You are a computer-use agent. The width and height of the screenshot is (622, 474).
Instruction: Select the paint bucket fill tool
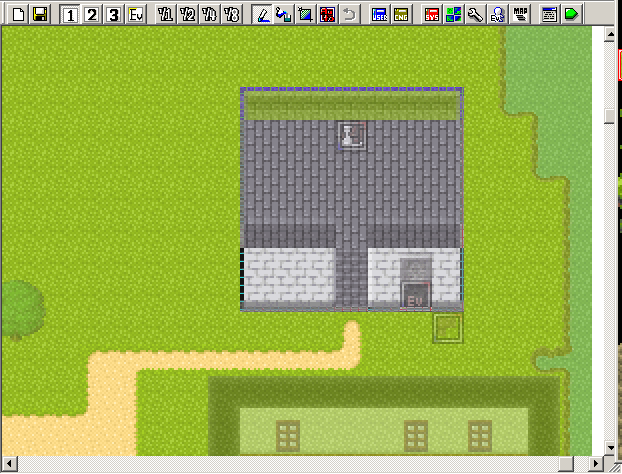click(283, 14)
